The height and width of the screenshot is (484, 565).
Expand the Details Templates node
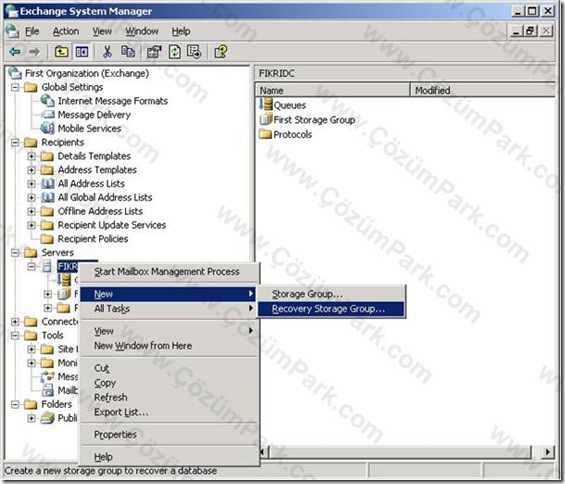coord(31,156)
